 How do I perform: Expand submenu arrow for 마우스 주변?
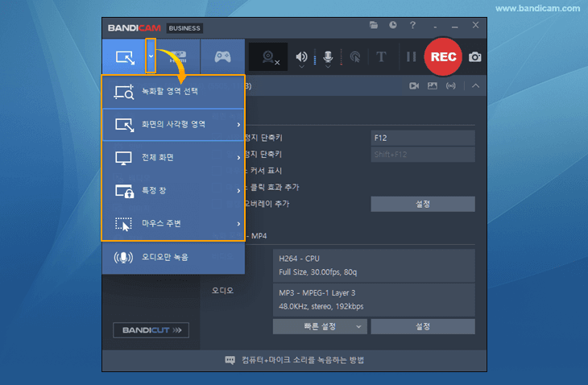click(x=238, y=224)
